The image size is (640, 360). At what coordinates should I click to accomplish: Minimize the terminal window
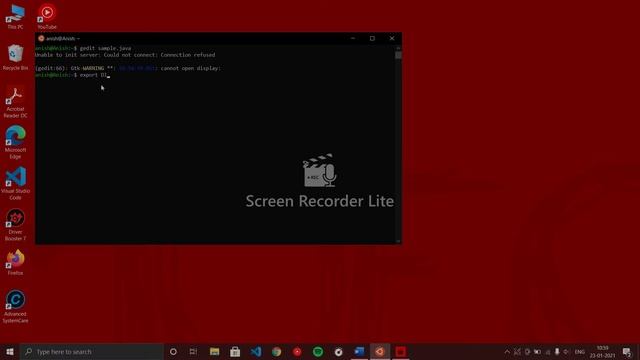(x=353, y=38)
